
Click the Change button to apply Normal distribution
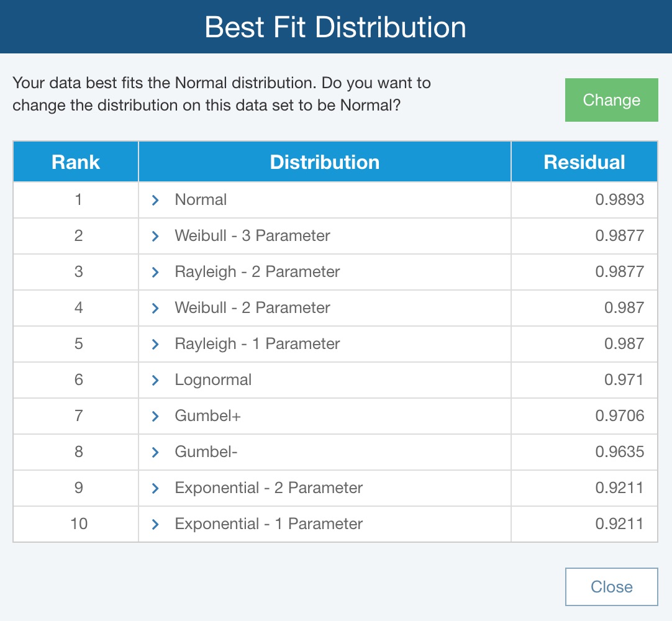[611, 99]
